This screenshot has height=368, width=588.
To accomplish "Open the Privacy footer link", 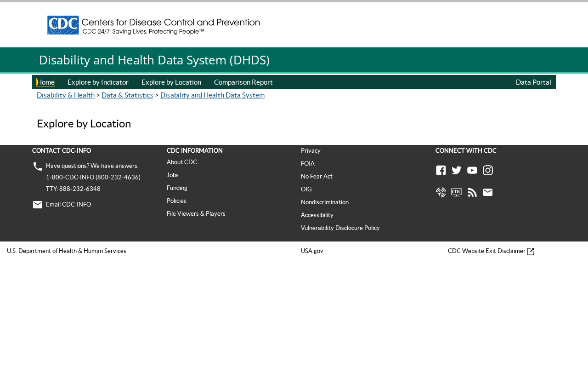I will coord(311,150).
